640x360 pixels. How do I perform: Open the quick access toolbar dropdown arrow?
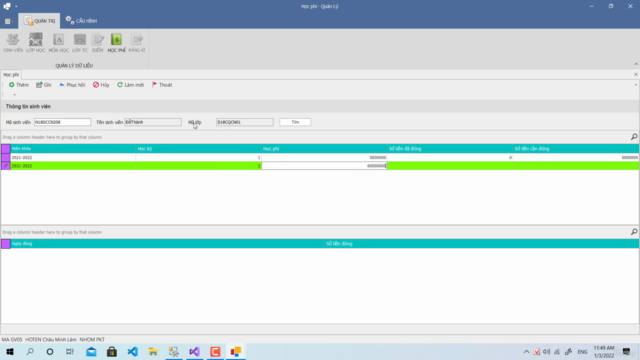(16, 6)
